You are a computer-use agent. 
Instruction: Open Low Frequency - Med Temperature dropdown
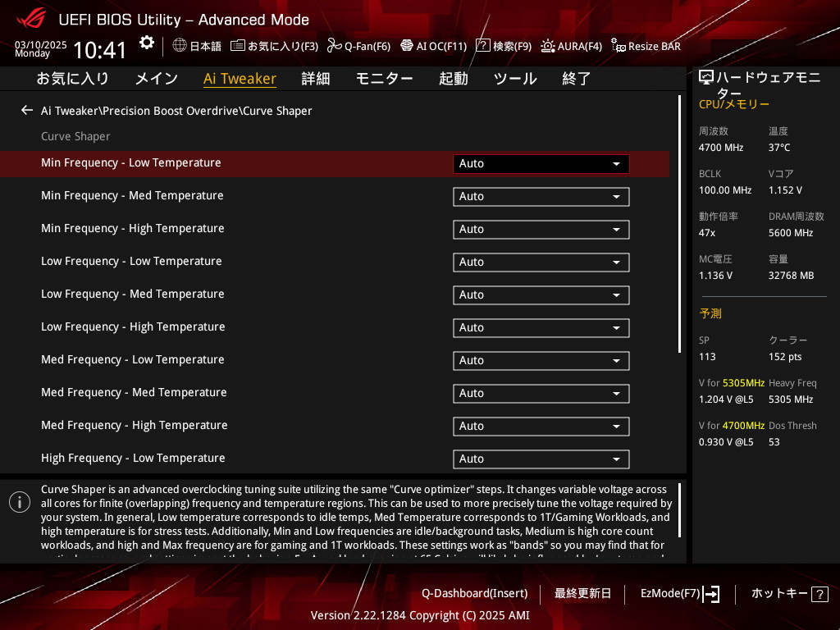point(541,294)
